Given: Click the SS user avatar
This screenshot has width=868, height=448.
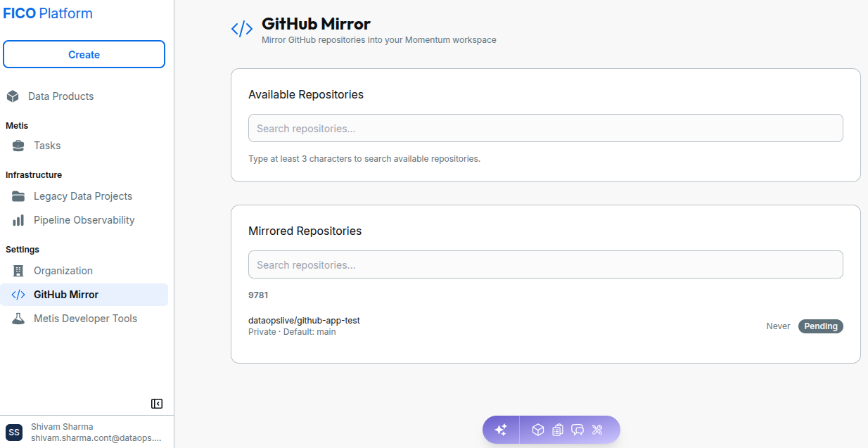Looking at the screenshot, I should pos(14,432).
